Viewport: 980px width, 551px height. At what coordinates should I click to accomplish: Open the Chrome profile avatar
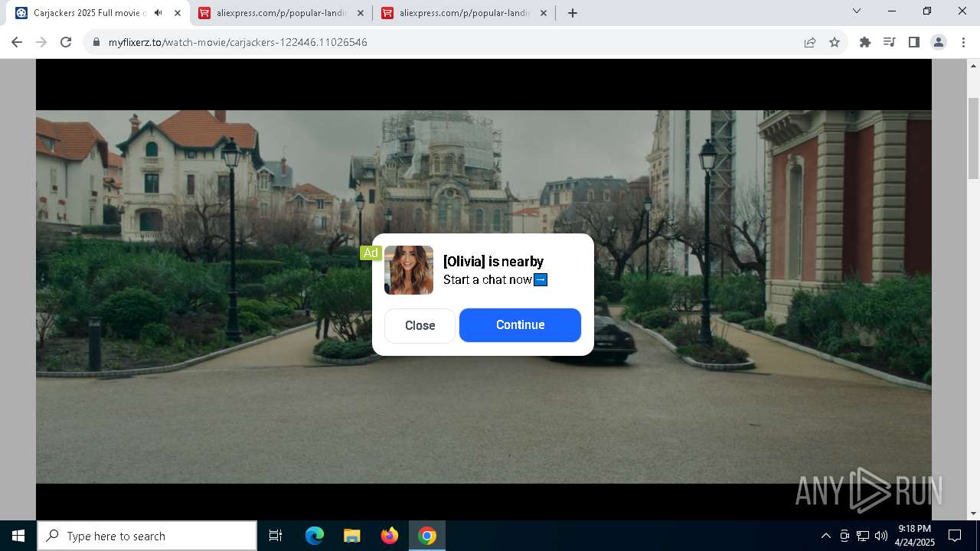point(939,42)
